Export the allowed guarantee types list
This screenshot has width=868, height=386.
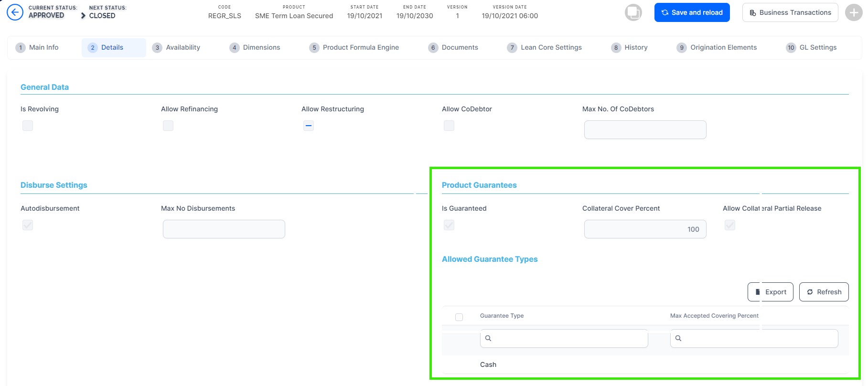tap(770, 292)
